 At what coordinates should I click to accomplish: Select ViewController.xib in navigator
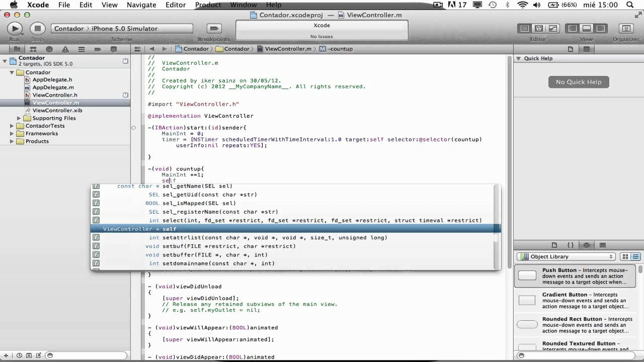tap(57, 110)
